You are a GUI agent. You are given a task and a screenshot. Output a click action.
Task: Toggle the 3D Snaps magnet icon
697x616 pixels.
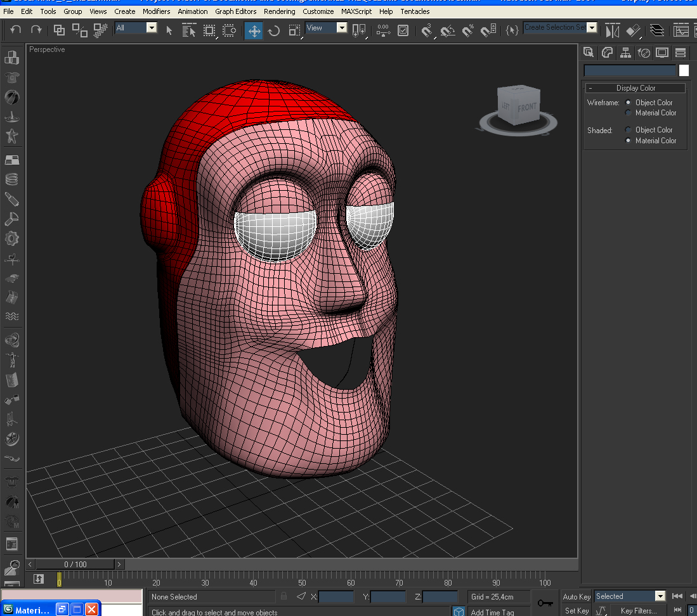point(427,30)
